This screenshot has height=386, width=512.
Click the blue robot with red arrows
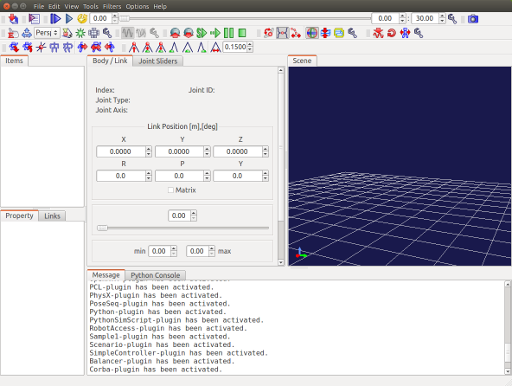405,33
